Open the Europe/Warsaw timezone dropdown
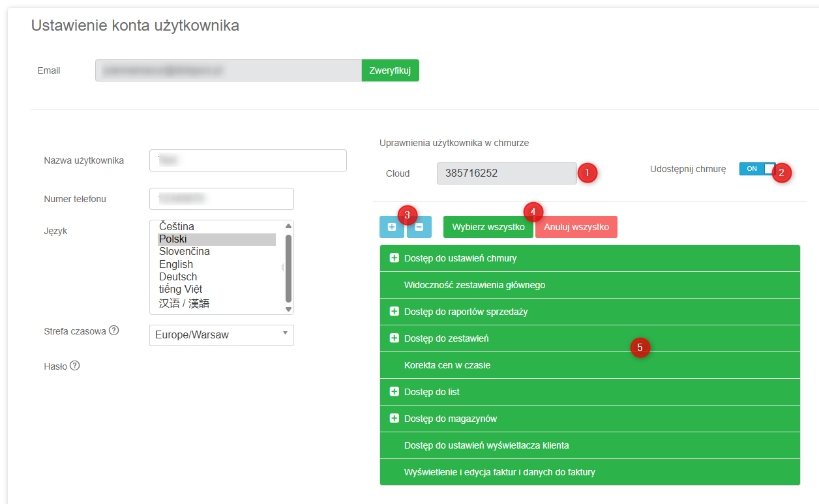 click(x=222, y=335)
